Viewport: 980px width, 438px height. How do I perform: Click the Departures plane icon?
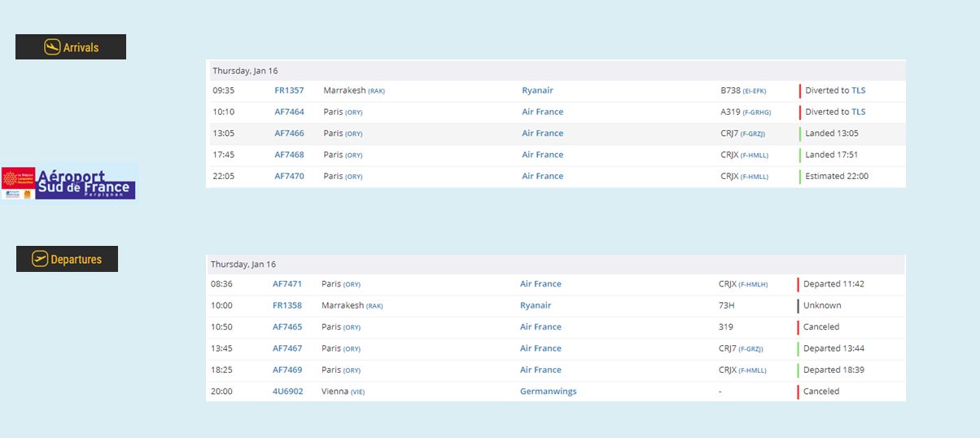tap(40, 259)
